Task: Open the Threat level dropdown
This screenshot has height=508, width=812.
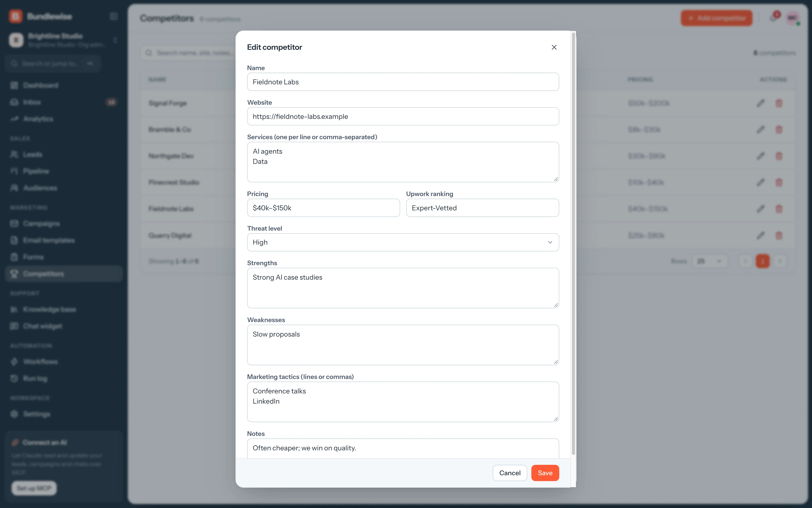Action: (403, 242)
